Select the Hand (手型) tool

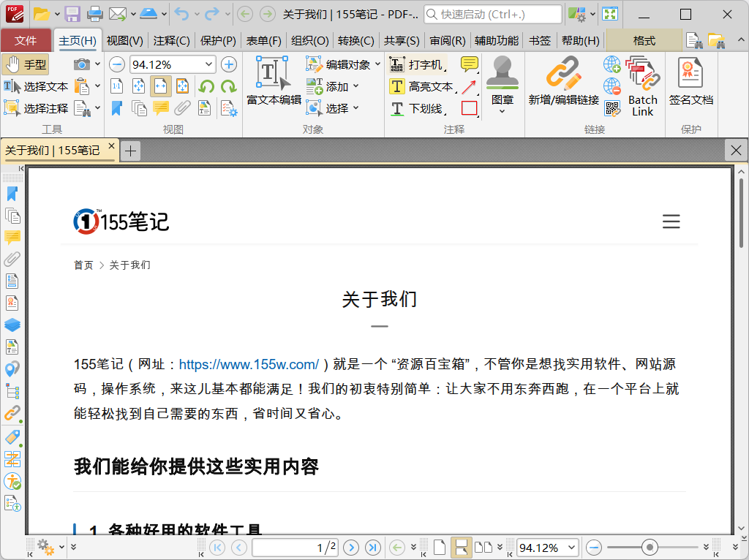click(26, 64)
